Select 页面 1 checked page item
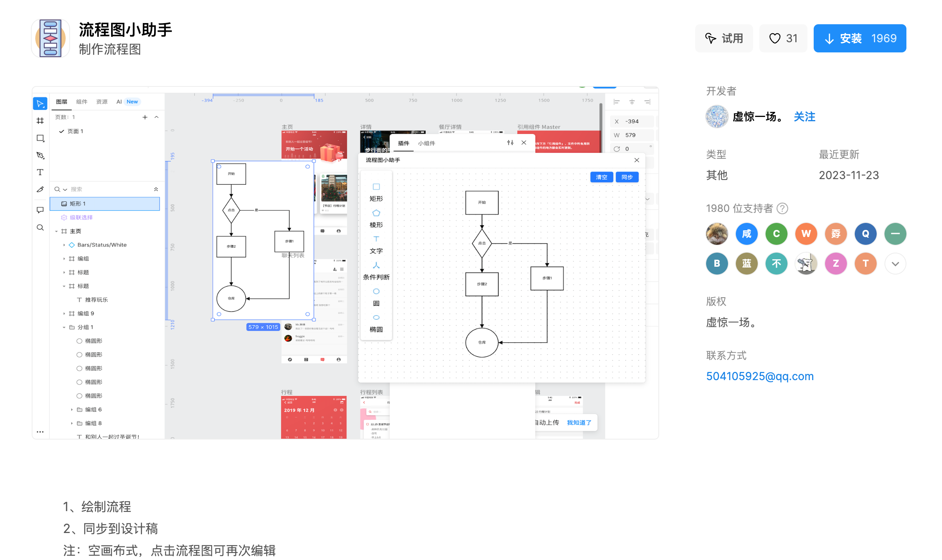Screen dimensions: 942x560 click(75, 131)
